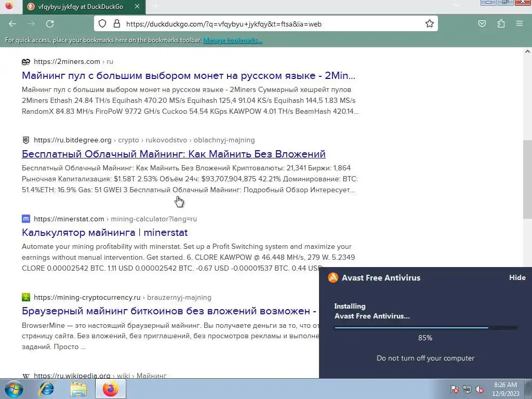The height and width of the screenshot is (399, 532).
Task: Click the muted volume tray icon
Action: (480, 389)
